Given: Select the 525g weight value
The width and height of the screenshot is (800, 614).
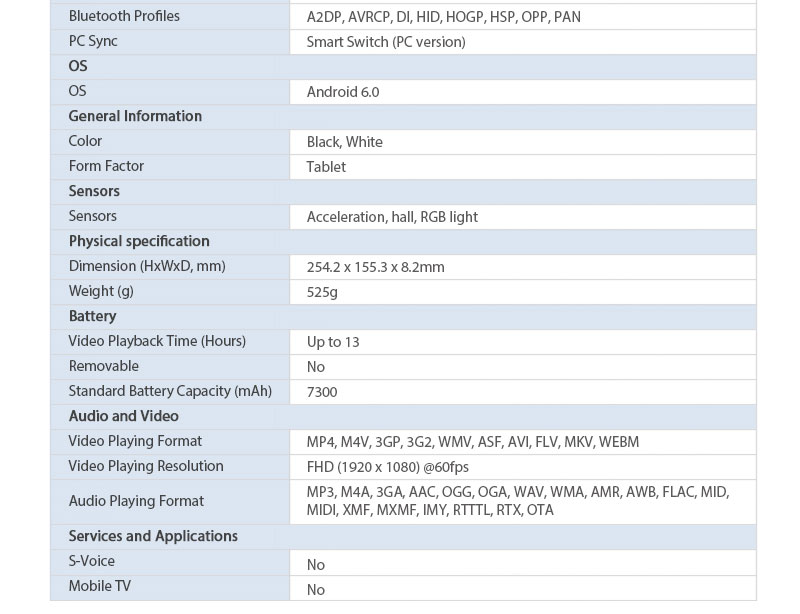Looking at the screenshot, I should click(323, 292).
